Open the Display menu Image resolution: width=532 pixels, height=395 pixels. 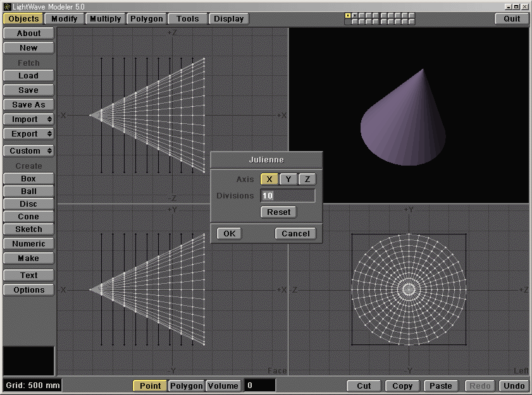(228, 18)
